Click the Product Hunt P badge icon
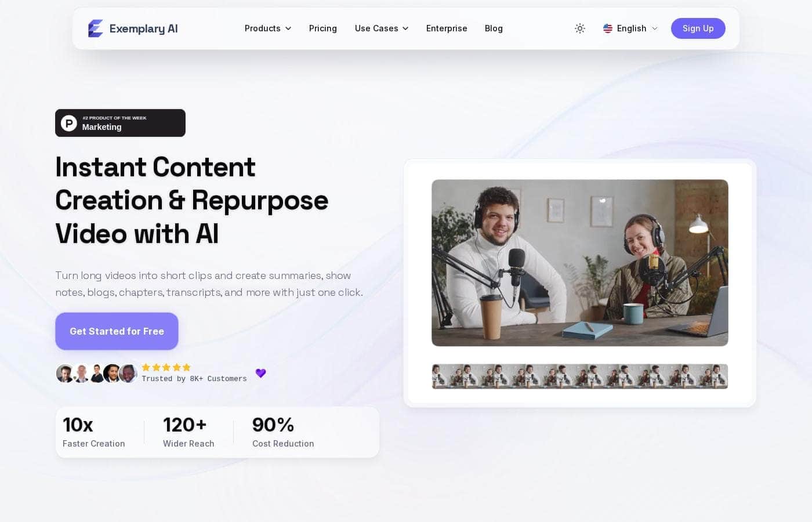 (x=69, y=123)
